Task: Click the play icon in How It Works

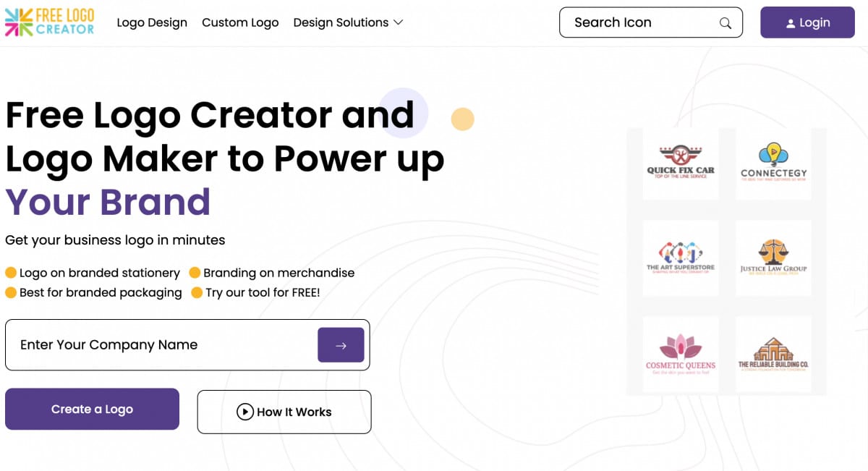Action: (245, 412)
